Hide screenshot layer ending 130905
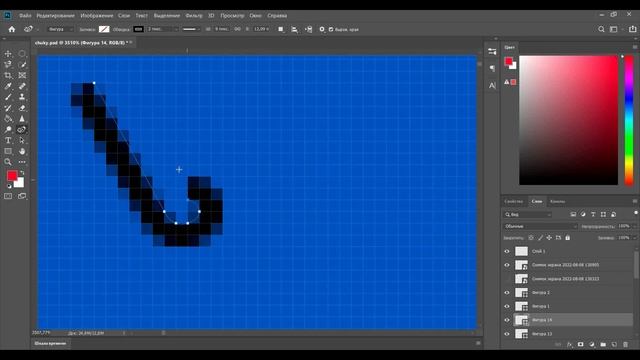This screenshot has width=640, height=360. click(x=507, y=265)
